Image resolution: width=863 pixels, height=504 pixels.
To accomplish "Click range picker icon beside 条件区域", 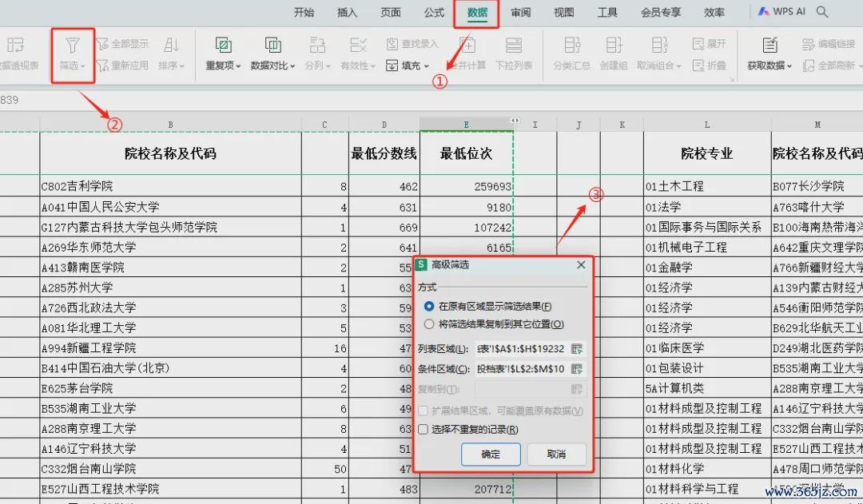I will pos(577,369).
